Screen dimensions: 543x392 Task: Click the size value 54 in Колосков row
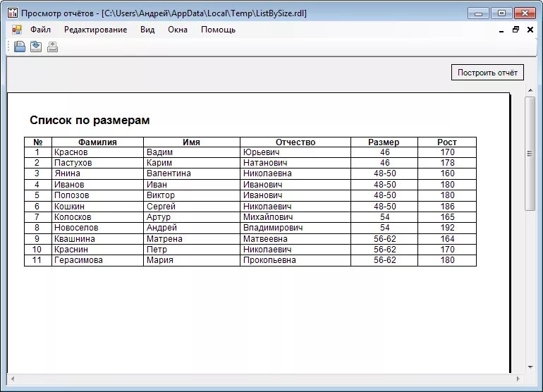coord(384,217)
